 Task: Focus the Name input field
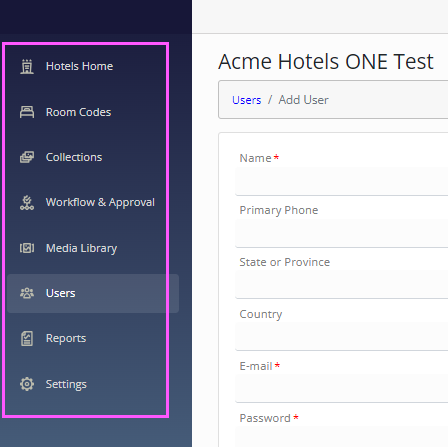coord(342,181)
